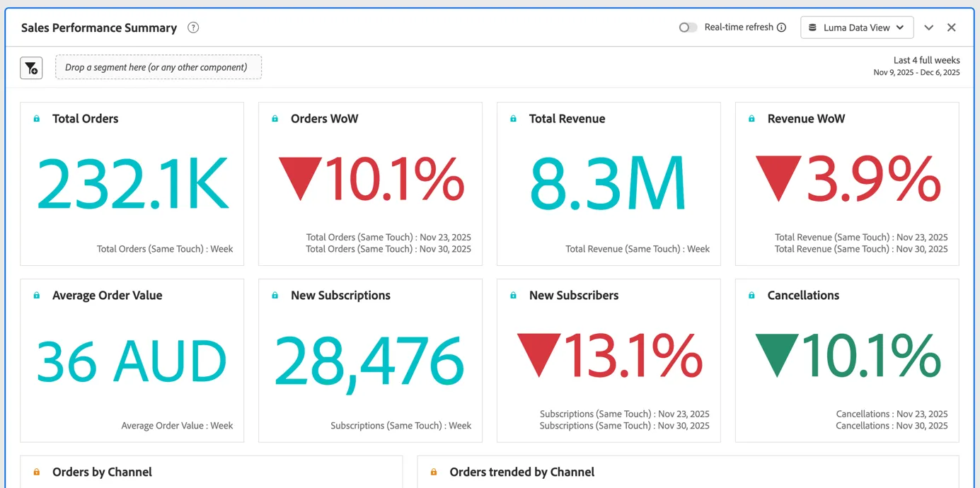Open the add filter funnel icon
This screenshot has height=488, width=980.
(x=31, y=68)
